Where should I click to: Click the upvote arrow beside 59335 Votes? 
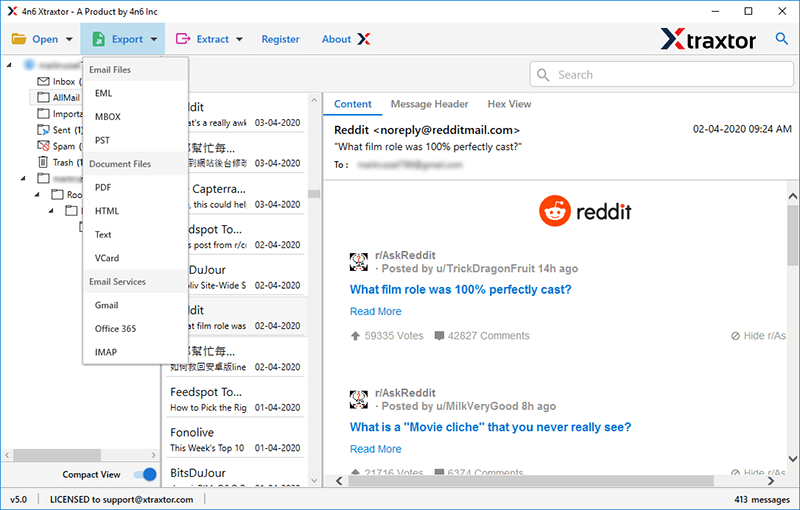click(356, 336)
